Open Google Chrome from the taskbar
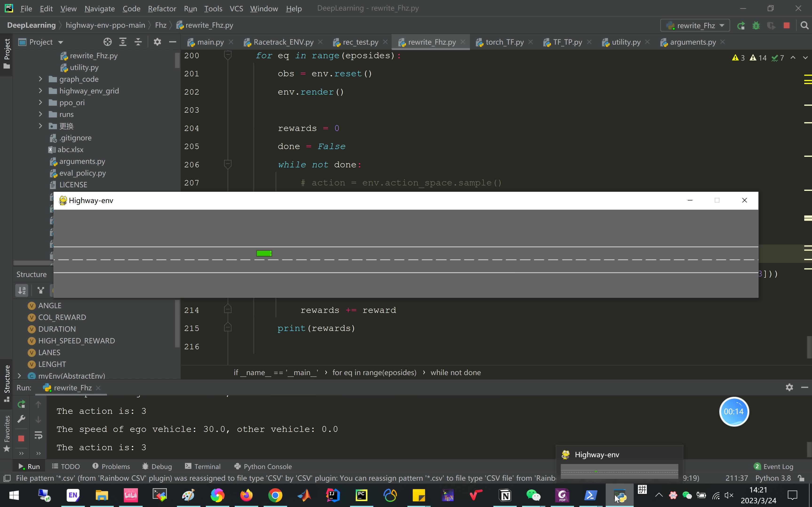The image size is (812, 507). [x=275, y=495]
